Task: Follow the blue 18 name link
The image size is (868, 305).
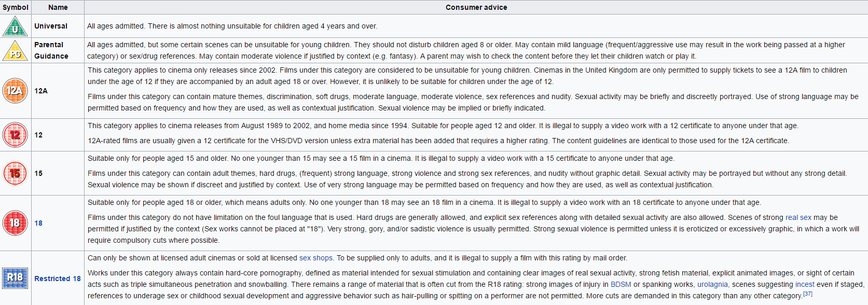Action: [x=38, y=223]
